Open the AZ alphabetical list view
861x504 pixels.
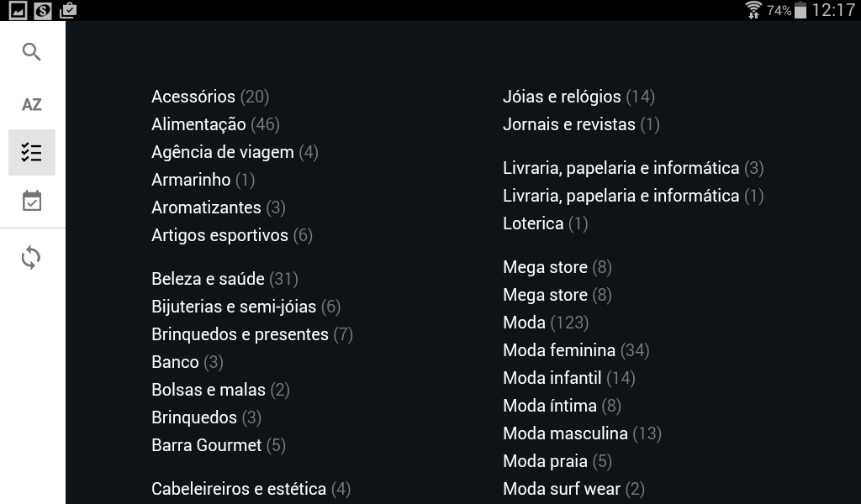[32, 104]
